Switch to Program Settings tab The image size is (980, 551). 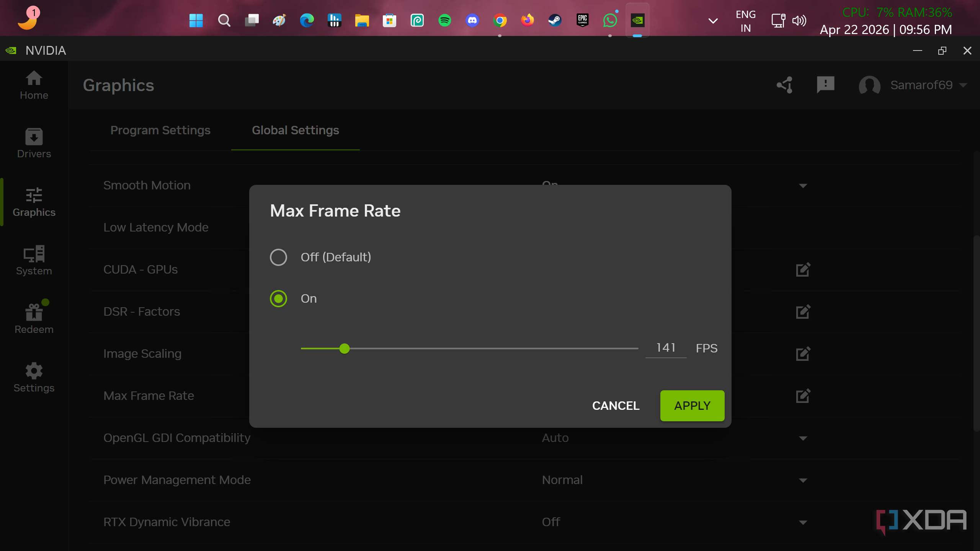click(160, 130)
